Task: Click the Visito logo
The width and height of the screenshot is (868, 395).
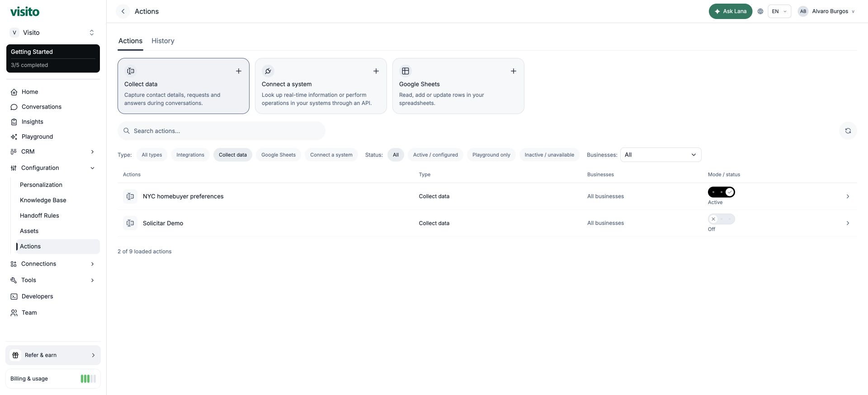Action: click(25, 11)
